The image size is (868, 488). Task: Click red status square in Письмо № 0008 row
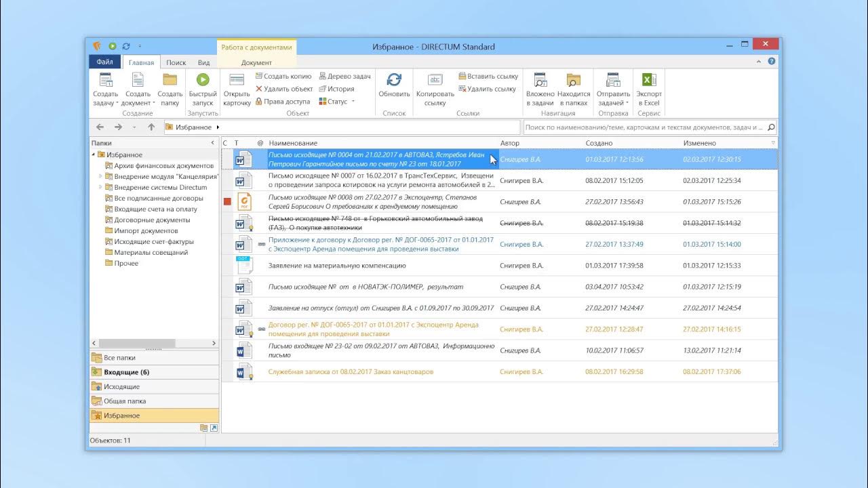click(x=227, y=201)
